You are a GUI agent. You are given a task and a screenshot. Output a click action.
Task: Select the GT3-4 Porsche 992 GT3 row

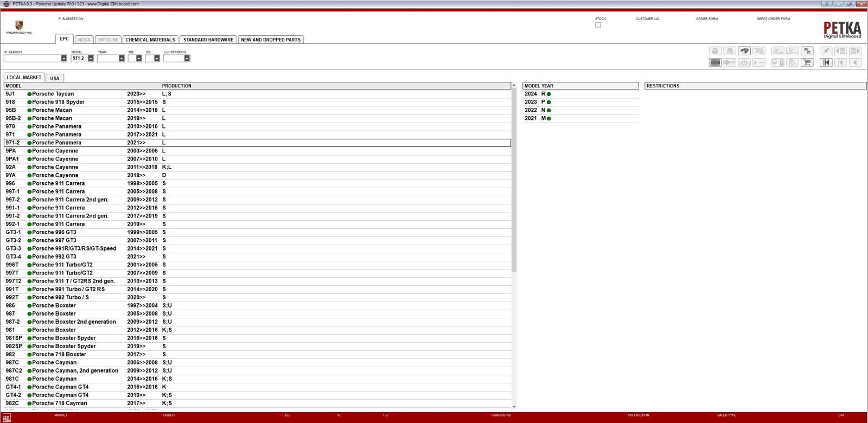(257, 257)
